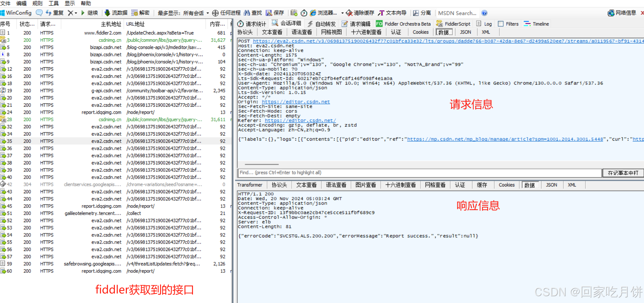Image resolution: width=644 pixels, height=303 pixels.
Task: Click the open-in-Notepad button beside Find
Action: click(x=623, y=173)
